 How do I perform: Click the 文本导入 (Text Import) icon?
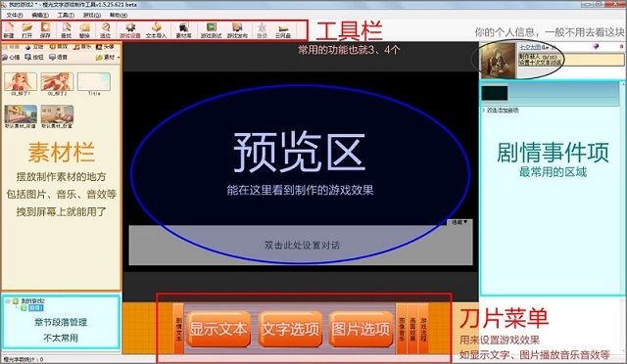pos(156,30)
